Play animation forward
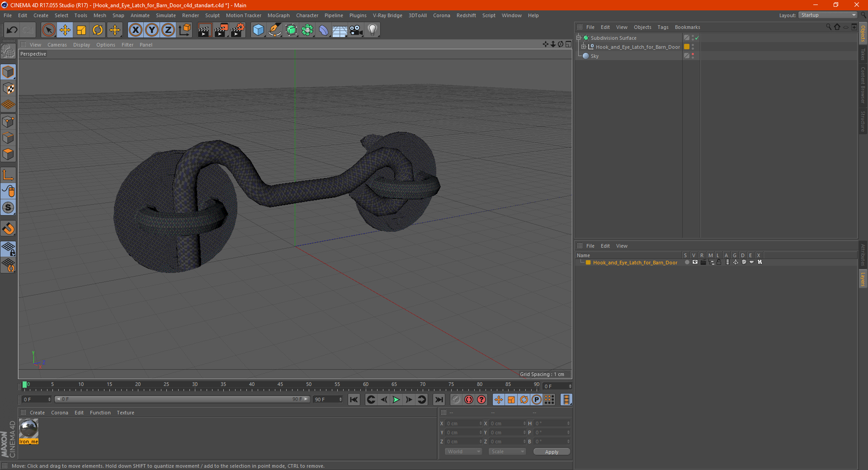The height and width of the screenshot is (470, 868). coord(396,399)
